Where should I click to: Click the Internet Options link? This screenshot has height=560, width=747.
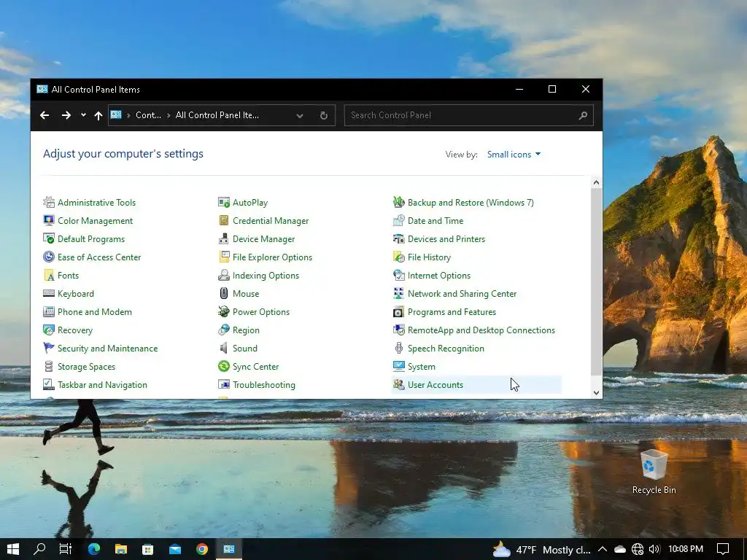438,275
